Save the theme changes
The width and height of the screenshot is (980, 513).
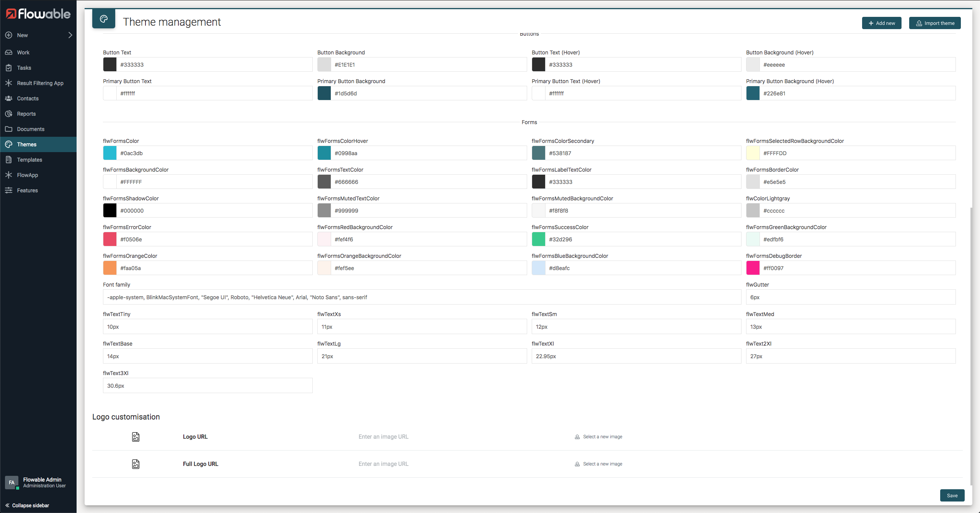tap(952, 495)
